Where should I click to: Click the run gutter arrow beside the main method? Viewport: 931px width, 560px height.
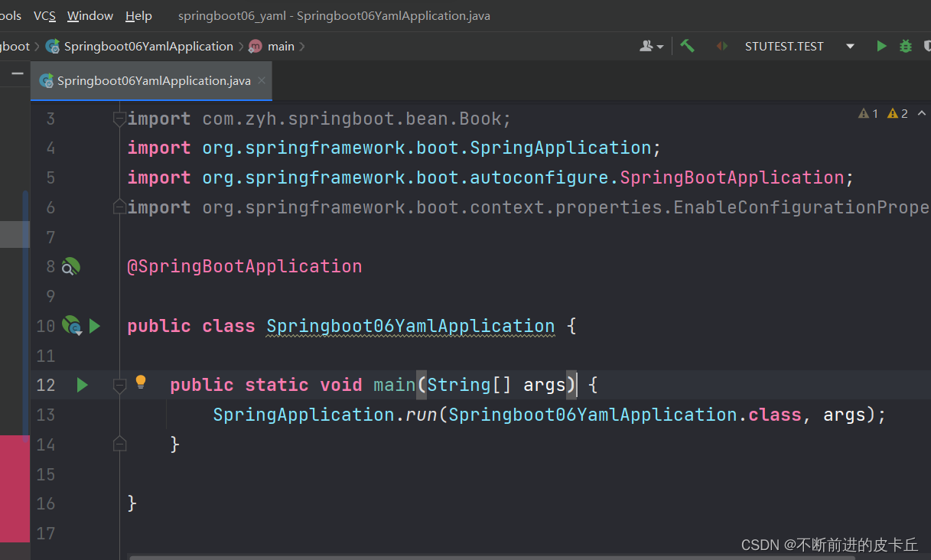click(x=83, y=385)
